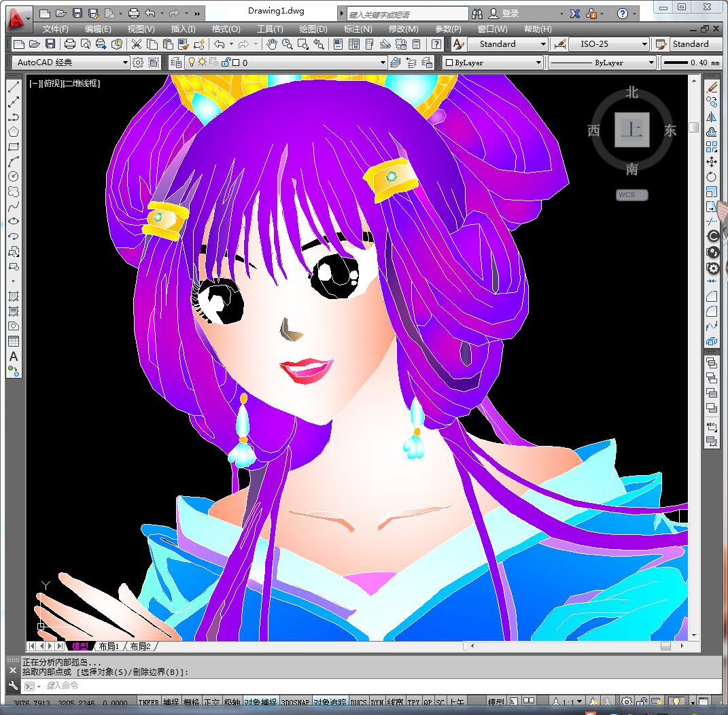Open the 绘图(D) menu
Screen dimensions: 728x715
313,29
